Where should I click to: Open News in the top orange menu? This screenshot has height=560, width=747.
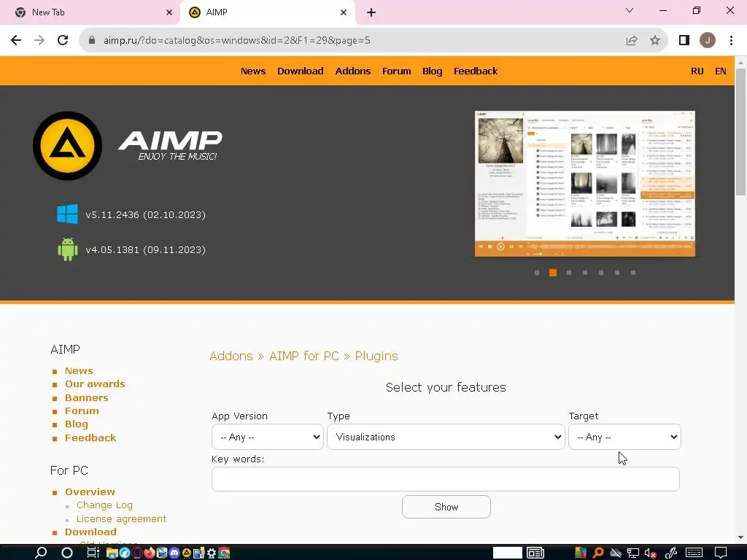pos(253,71)
